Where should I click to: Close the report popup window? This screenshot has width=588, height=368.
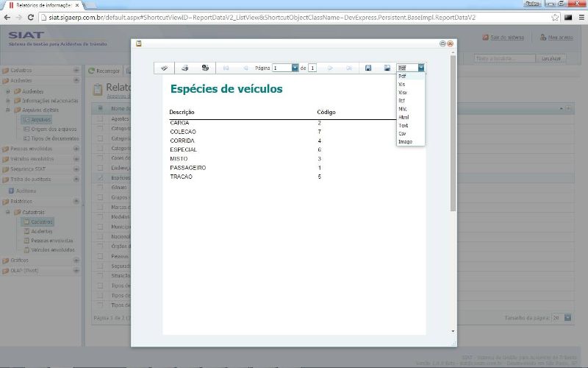(450, 43)
